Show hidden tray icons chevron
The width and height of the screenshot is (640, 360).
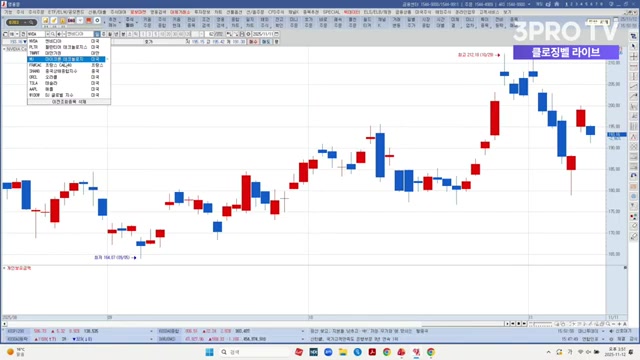pyautogui.click(x=549, y=352)
